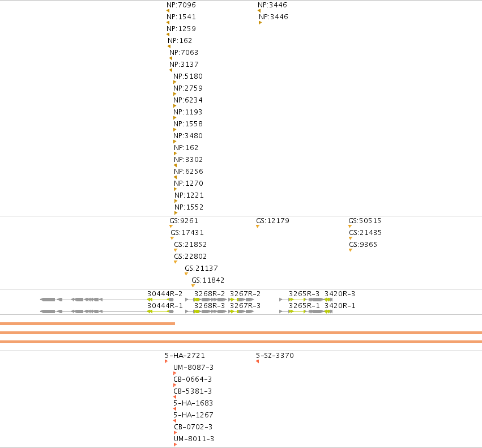Open the CB-0702-3 label
The width and height of the screenshot is (482, 448).
tap(193, 427)
